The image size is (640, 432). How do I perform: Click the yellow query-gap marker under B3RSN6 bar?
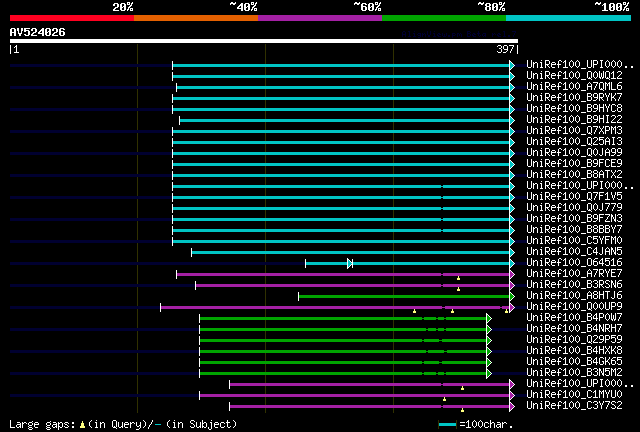[458, 289]
